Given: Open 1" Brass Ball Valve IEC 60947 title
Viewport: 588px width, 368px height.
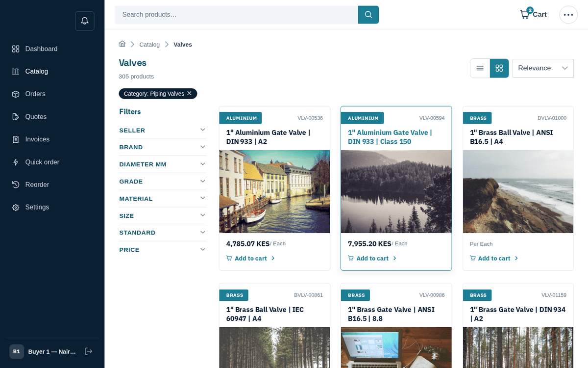Looking at the screenshot, I should point(265,314).
